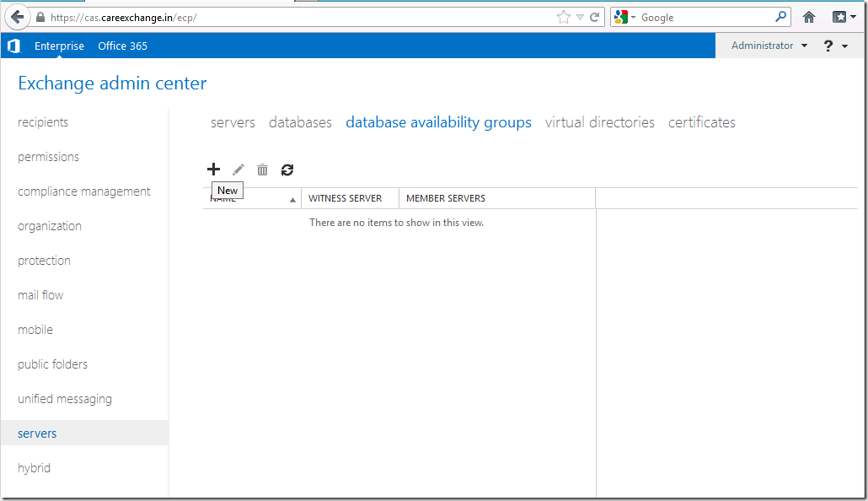Bookmark page with star icon
Screen dimensions: 868x501
coord(564,17)
